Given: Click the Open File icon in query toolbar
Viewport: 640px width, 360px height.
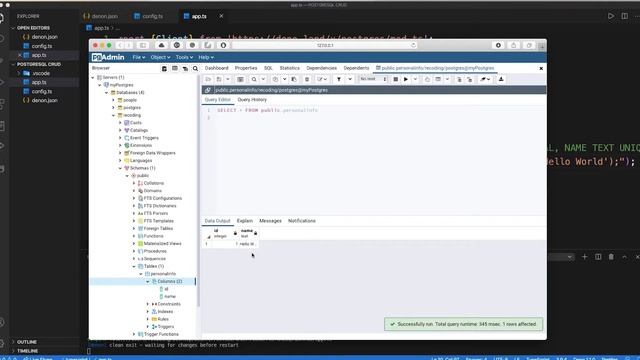Looking at the screenshot, I should (x=208, y=79).
